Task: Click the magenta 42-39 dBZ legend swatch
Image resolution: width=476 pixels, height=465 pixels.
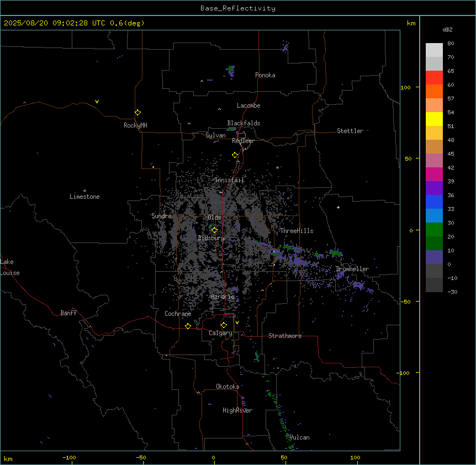Action: 434,174
